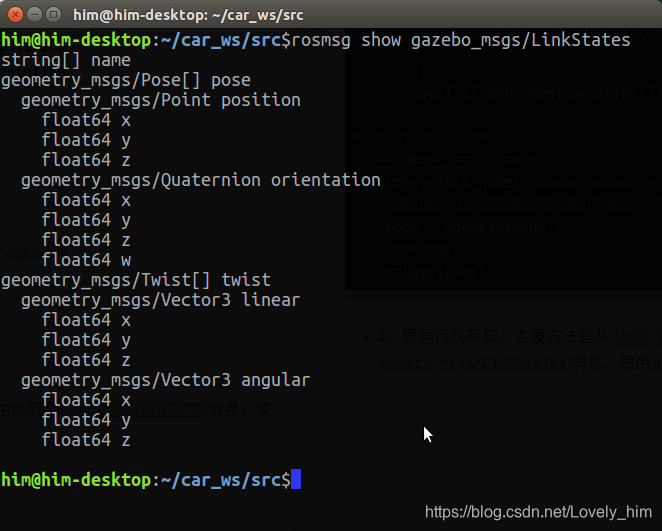Close the terminal window
This screenshot has height=531, width=662.
[16, 15]
